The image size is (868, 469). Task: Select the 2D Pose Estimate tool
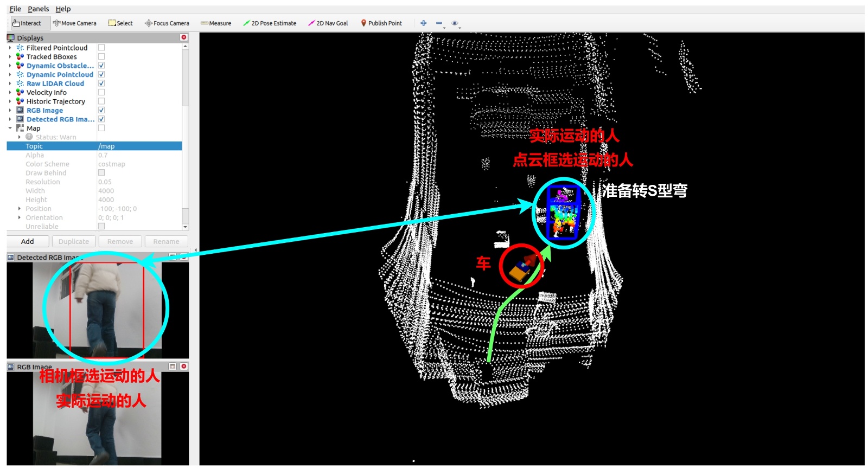coord(270,23)
